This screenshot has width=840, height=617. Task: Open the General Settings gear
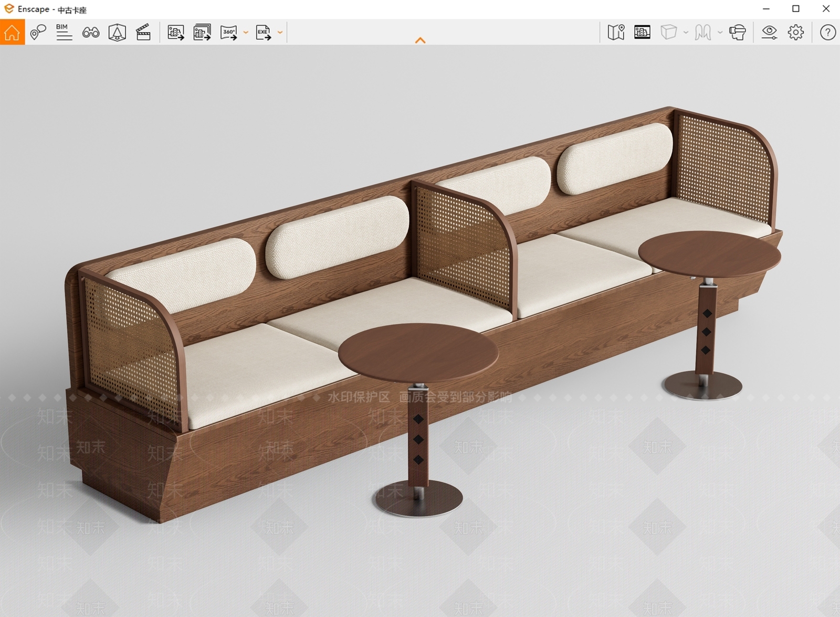pyautogui.click(x=796, y=33)
